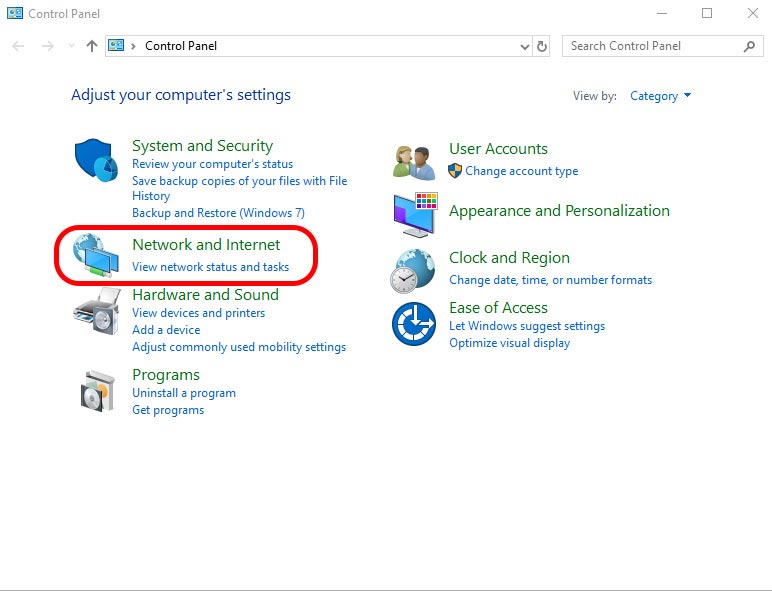Open Clock and Region category
The image size is (772, 591).
pyautogui.click(x=510, y=258)
